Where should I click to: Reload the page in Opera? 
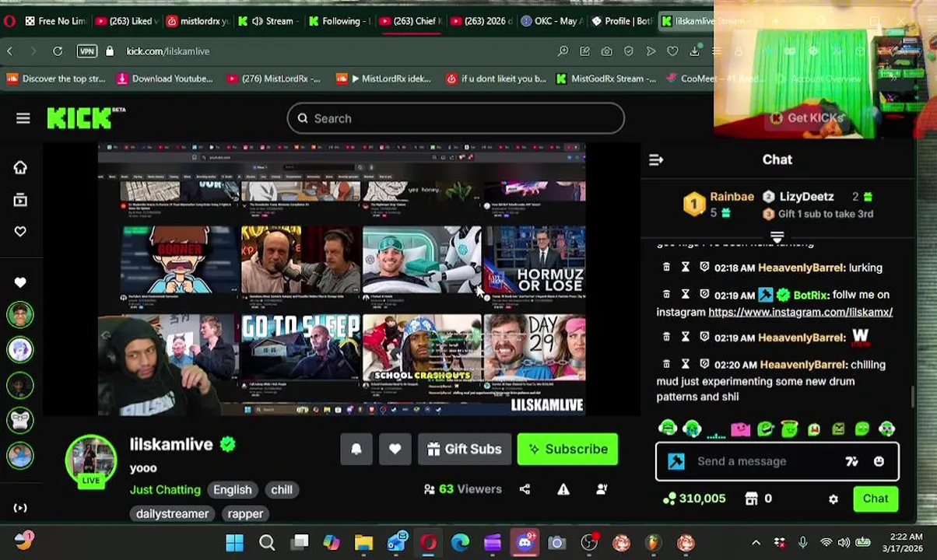click(x=58, y=51)
